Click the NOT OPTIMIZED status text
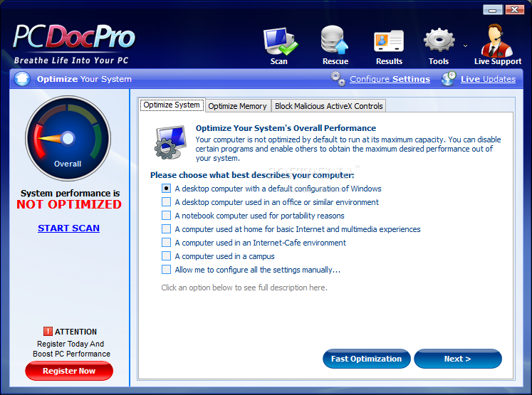 point(69,204)
